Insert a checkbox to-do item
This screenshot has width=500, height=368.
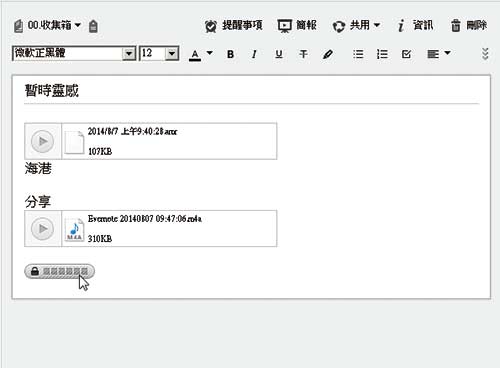[406, 54]
